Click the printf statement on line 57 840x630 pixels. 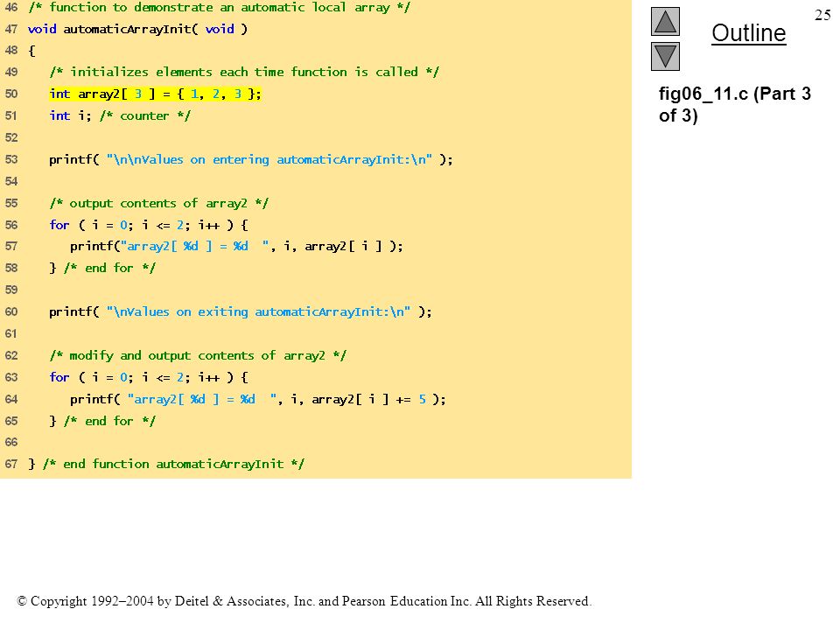click(236, 247)
